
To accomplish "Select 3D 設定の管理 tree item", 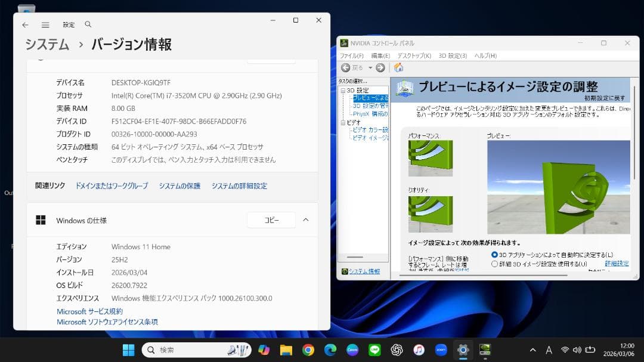I will point(370,106).
